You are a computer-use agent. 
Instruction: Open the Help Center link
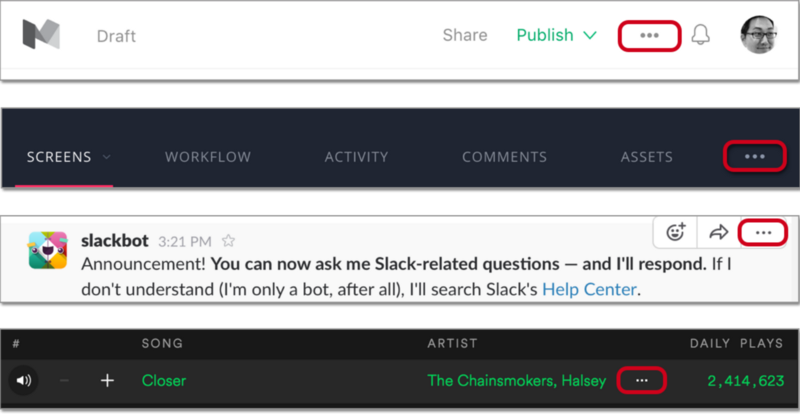pyautogui.click(x=588, y=290)
